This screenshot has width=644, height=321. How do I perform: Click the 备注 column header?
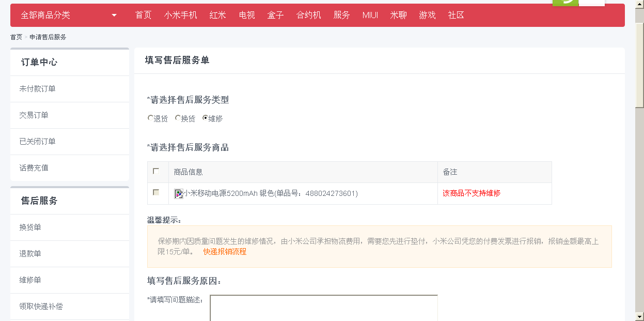point(450,172)
